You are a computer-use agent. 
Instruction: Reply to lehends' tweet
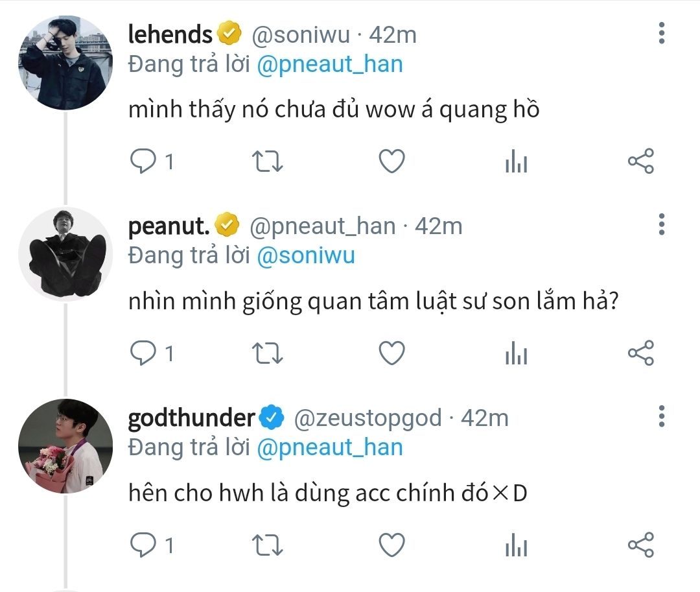pyautogui.click(x=141, y=161)
